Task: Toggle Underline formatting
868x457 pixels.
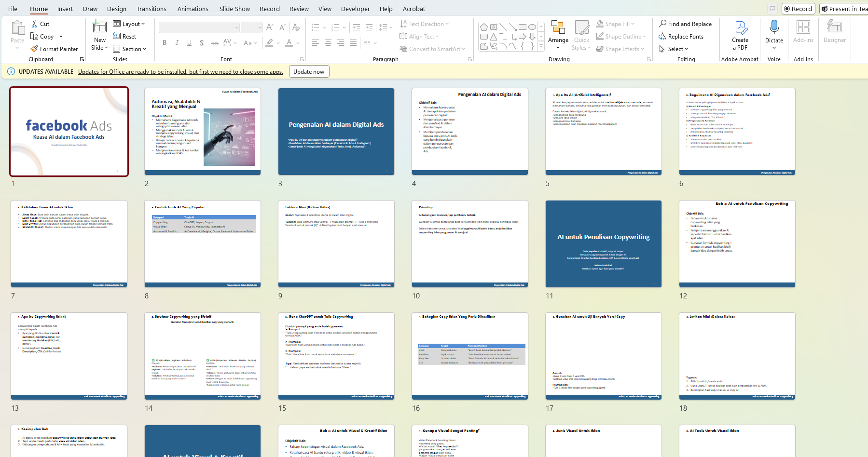Action: click(x=189, y=43)
